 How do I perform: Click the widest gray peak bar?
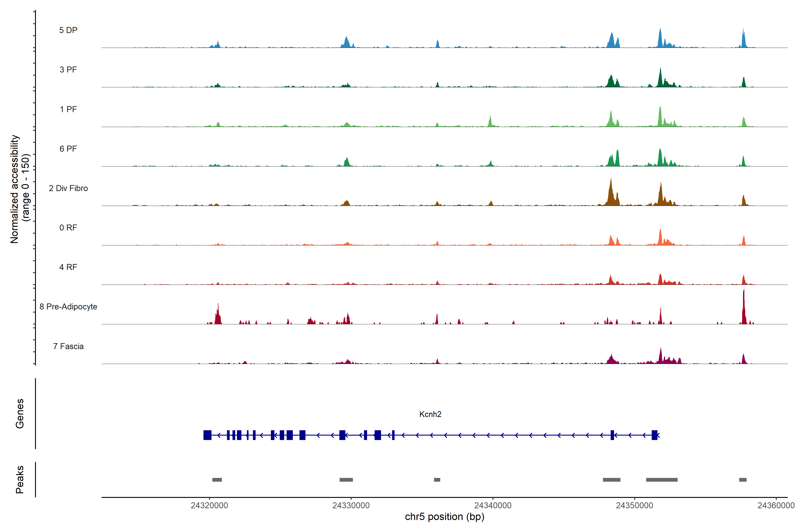click(662, 480)
